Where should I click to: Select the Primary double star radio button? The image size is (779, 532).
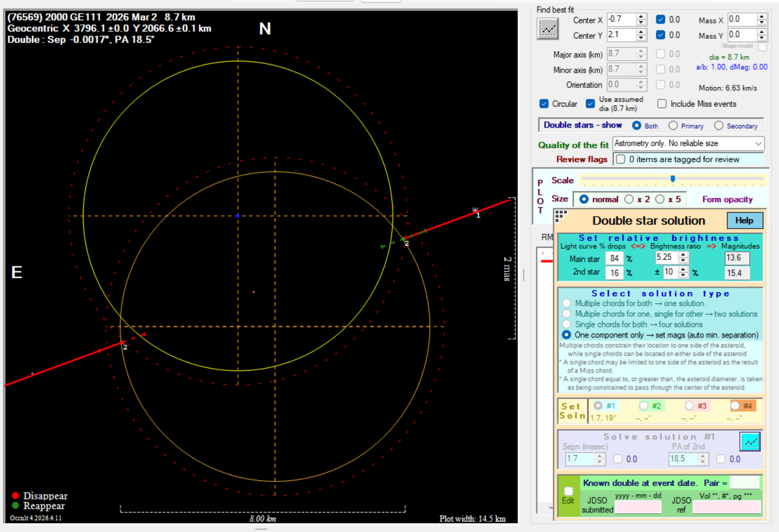tap(673, 126)
